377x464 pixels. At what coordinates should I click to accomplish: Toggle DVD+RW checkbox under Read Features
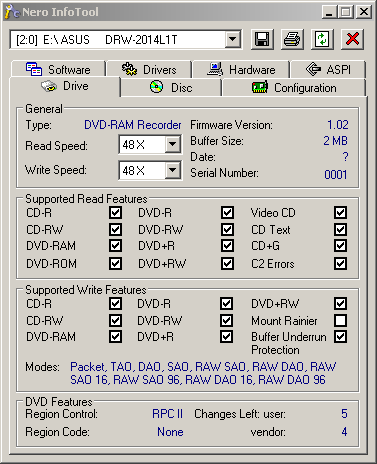pos(227,263)
